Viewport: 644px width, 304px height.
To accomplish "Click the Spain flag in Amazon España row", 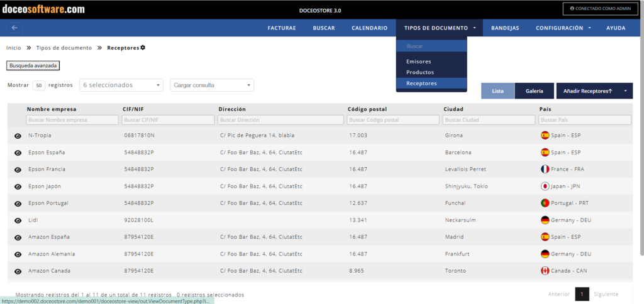I will pyautogui.click(x=545, y=237).
